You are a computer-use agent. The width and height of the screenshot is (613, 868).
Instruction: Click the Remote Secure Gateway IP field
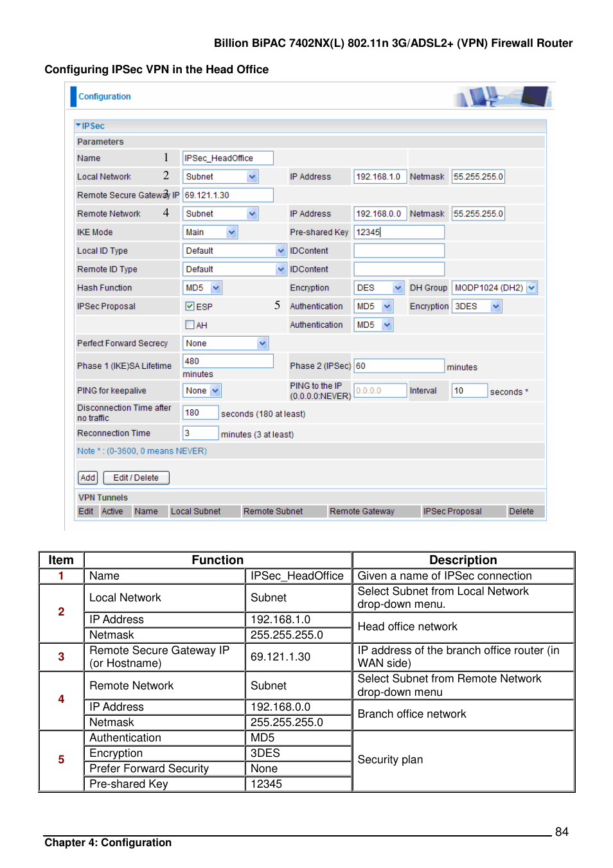[x=228, y=195]
